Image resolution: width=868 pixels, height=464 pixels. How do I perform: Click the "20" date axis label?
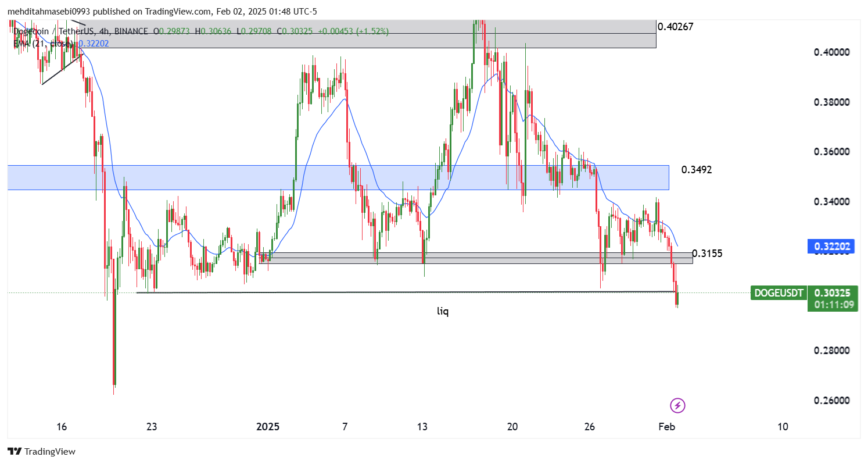coord(512,427)
